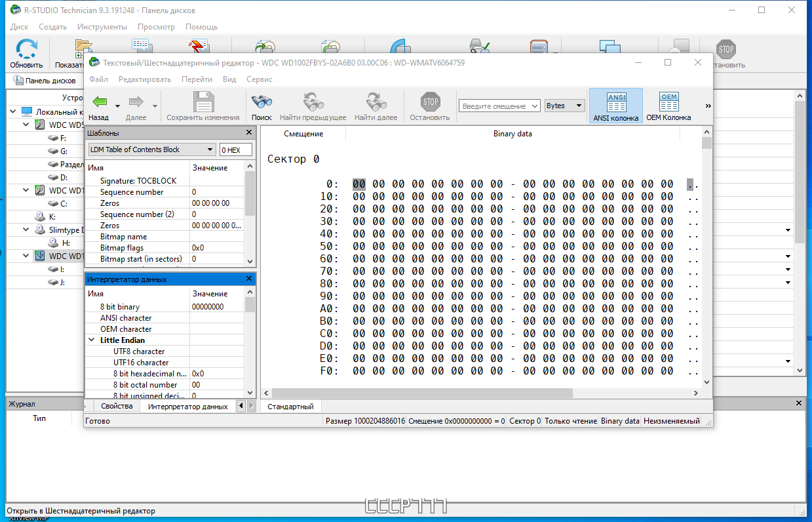
Task: Select the K: drive
Action: [x=52, y=216]
